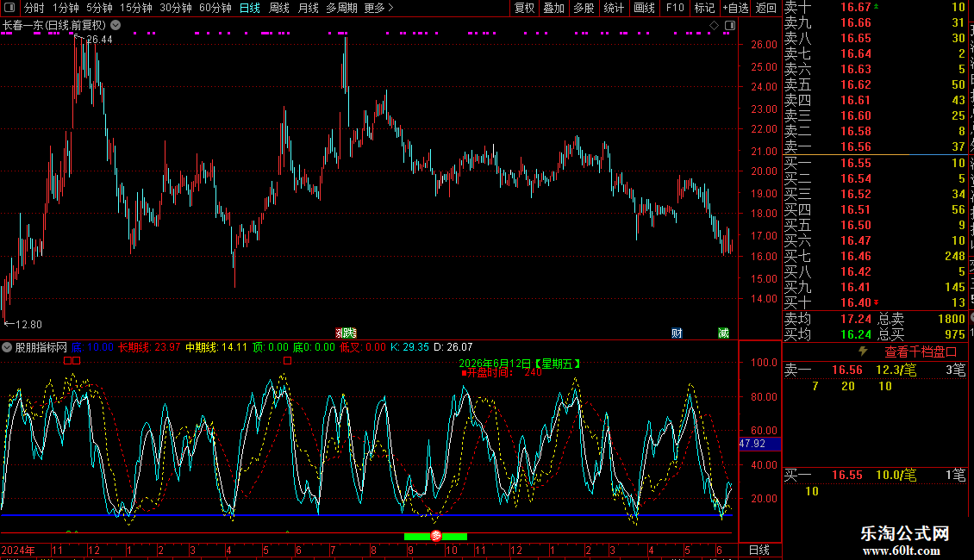The image size is (974, 560).
Task: Select 买十 price 16.40 row
Action: tap(876, 302)
